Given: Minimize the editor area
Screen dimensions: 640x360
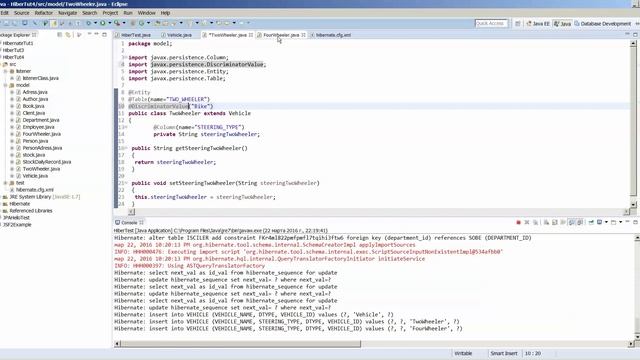Looking at the screenshot, I should 627,34.
